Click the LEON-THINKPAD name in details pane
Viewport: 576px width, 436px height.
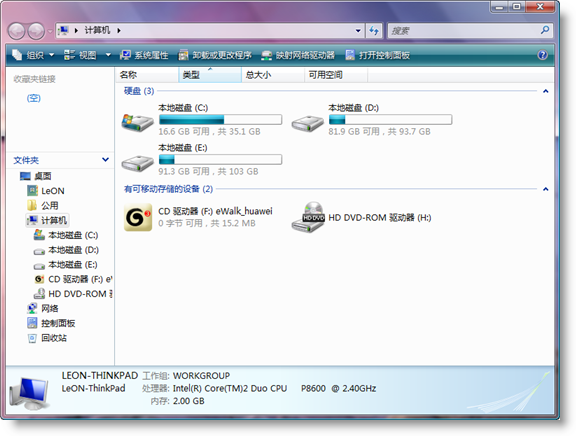tap(100, 375)
